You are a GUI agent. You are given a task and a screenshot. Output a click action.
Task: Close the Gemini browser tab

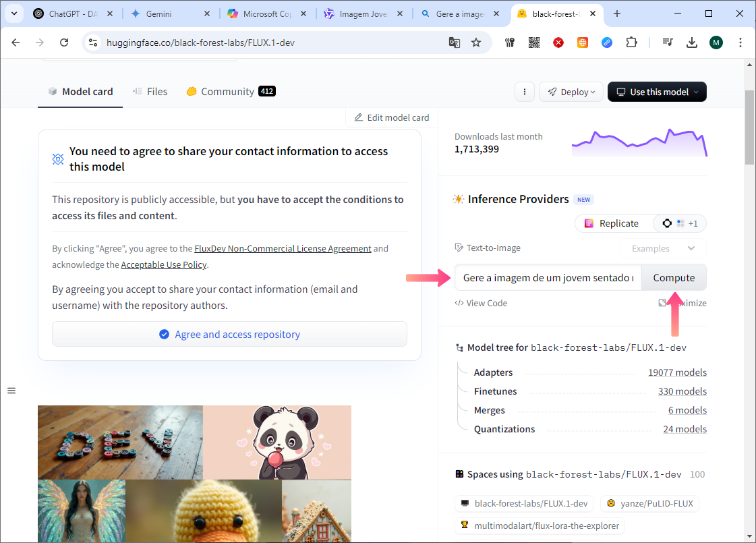point(207,14)
